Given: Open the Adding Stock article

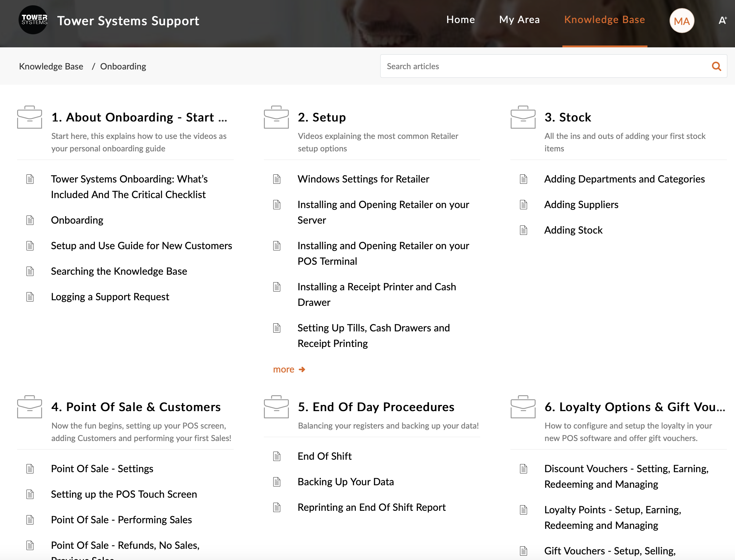Looking at the screenshot, I should coord(573,230).
